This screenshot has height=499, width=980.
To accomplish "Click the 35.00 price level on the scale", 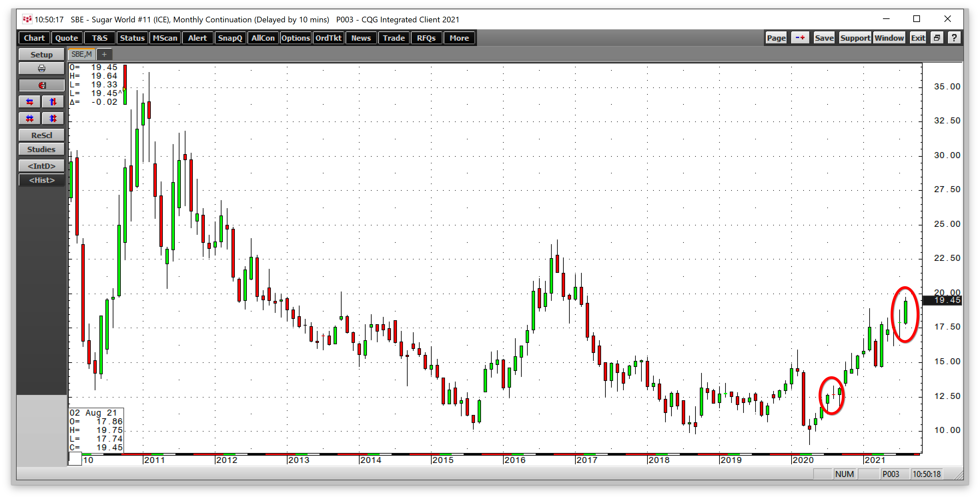I will [947, 87].
